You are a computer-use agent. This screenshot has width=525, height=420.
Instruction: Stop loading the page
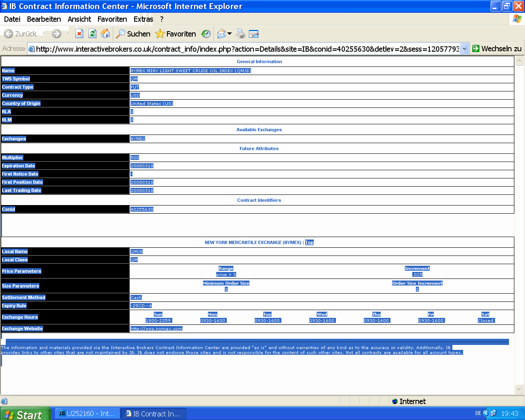[80, 34]
